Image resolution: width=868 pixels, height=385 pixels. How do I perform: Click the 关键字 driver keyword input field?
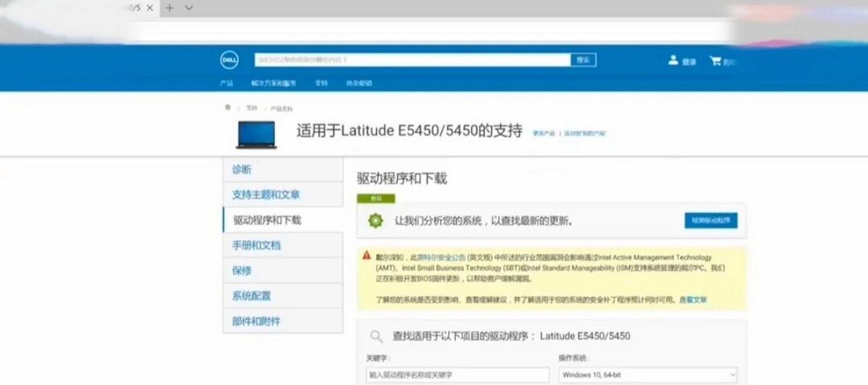tap(458, 375)
